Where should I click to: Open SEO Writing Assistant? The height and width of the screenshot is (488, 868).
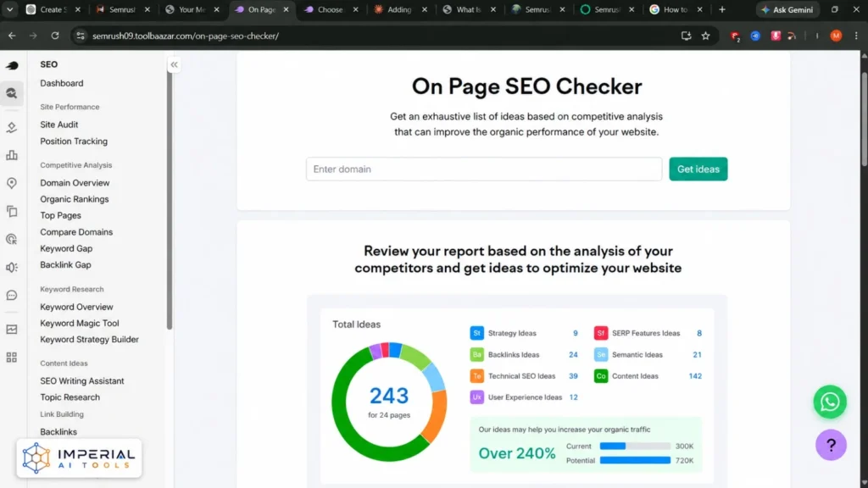coord(82,380)
